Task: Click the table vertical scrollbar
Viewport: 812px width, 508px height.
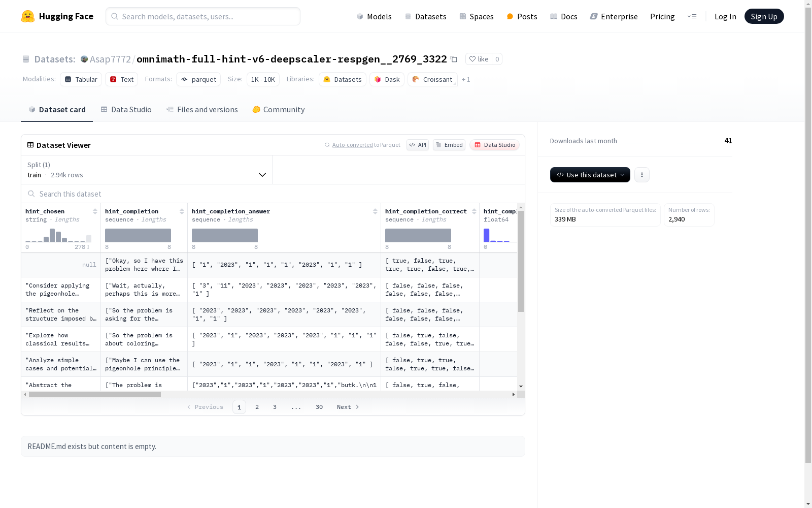Action: tap(521, 261)
